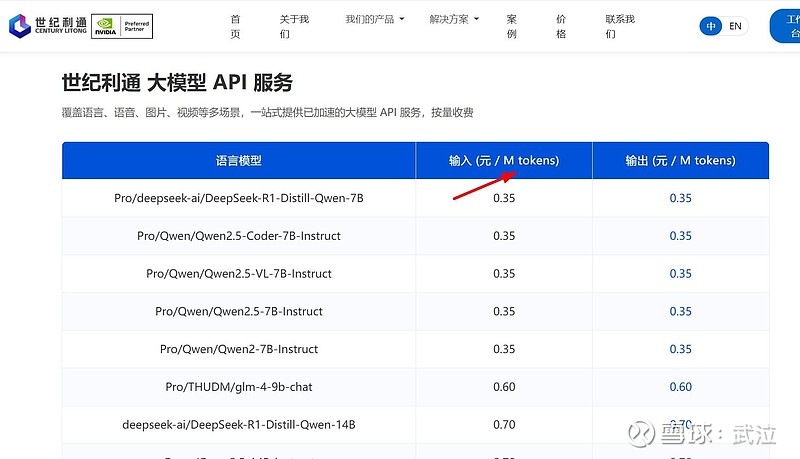Click output price 0.35 for Qwen2-7B-Instruct

tap(681, 349)
